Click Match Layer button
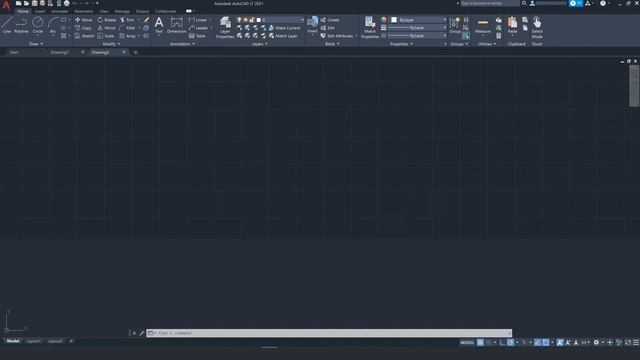The image size is (640, 360). click(x=283, y=36)
